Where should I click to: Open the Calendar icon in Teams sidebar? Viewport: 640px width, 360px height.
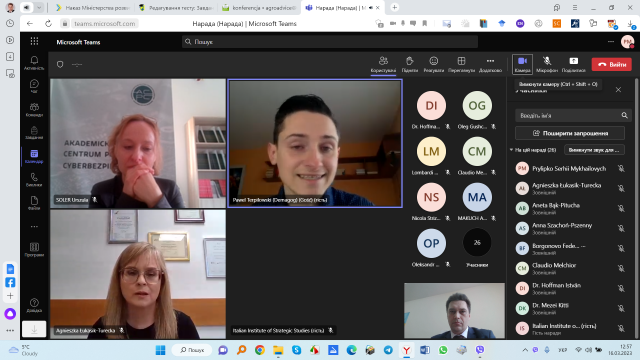34,156
